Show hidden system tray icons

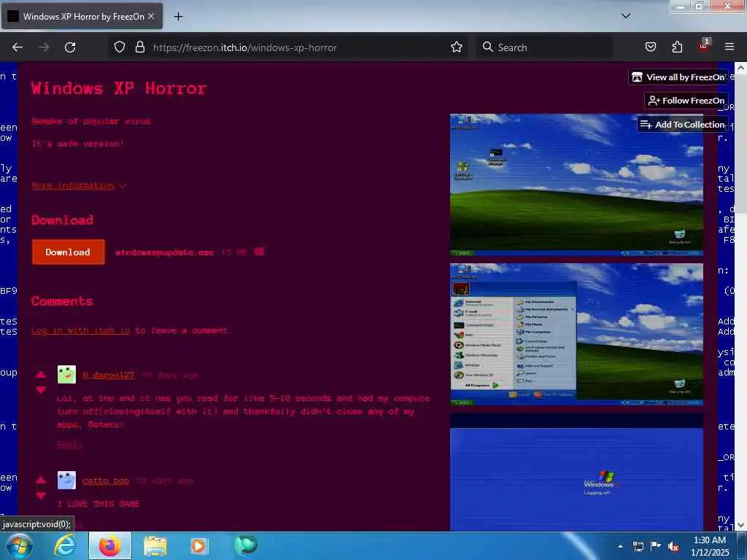tap(620, 546)
